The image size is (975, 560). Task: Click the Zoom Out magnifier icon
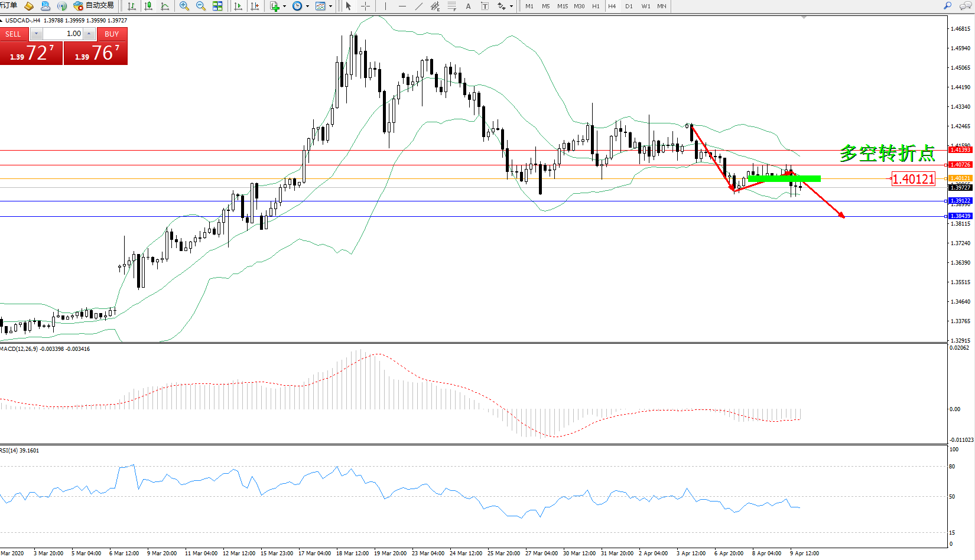pyautogui.click(x=201, y=6)
